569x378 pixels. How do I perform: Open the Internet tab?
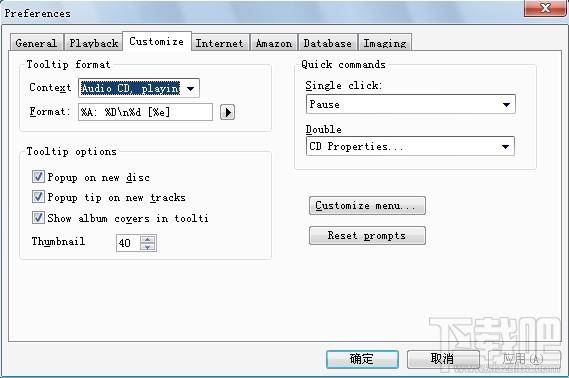point(220,42)
